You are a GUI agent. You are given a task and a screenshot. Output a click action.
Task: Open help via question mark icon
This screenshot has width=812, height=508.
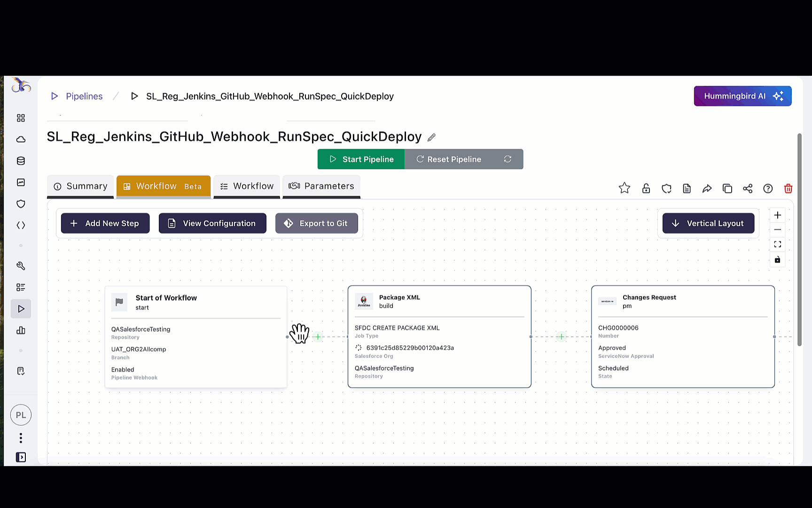768,189
